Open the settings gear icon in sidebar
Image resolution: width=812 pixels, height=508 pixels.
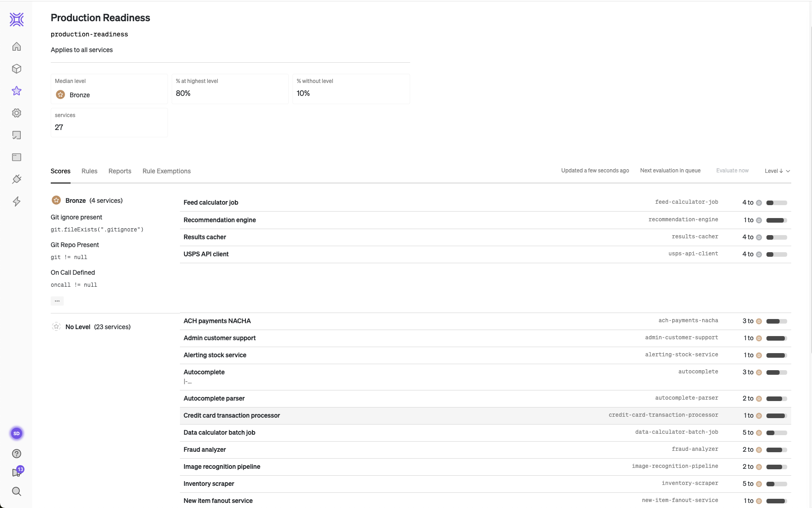pyautogui.click(x=17, y=113)
